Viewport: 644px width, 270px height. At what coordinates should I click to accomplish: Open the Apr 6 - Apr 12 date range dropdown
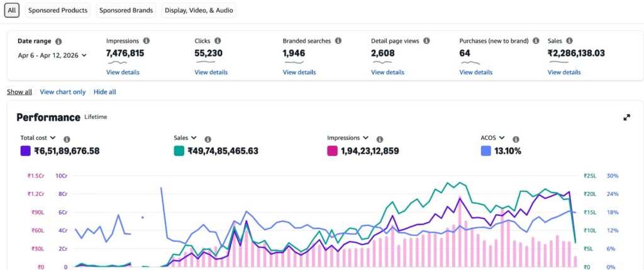(52, 55)
